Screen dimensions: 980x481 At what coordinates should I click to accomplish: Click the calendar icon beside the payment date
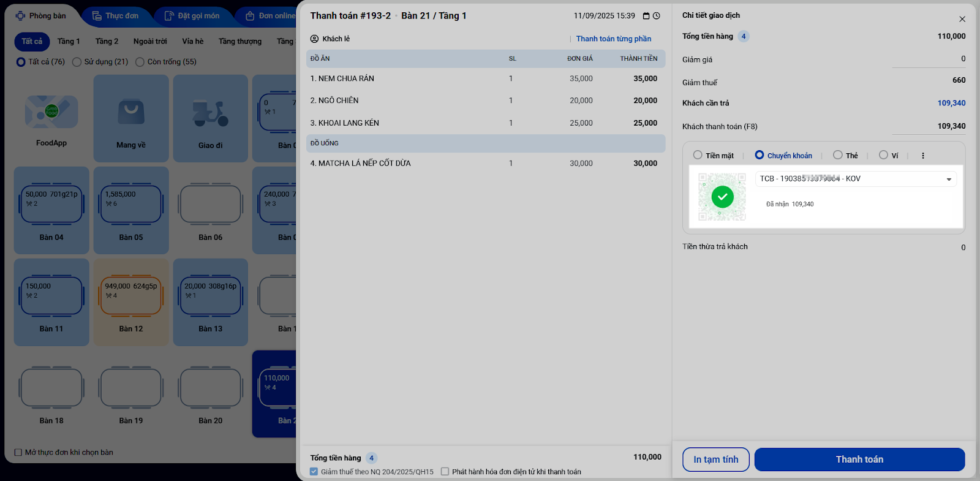coord(646,16)
